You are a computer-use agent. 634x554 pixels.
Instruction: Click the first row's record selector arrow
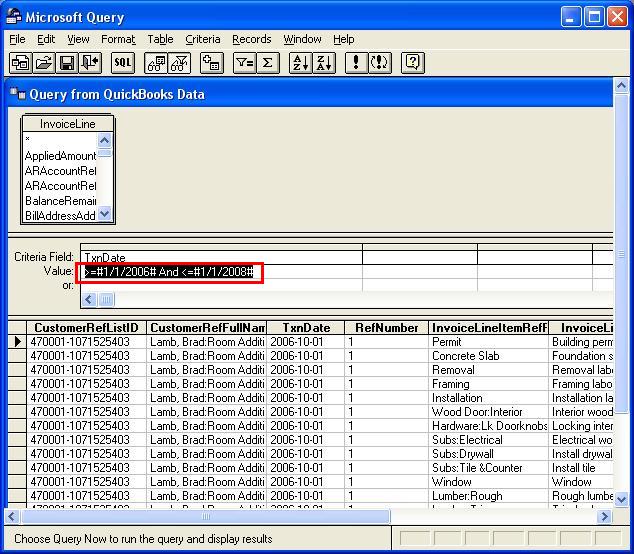pyautogui.click(x=17, y=342)
